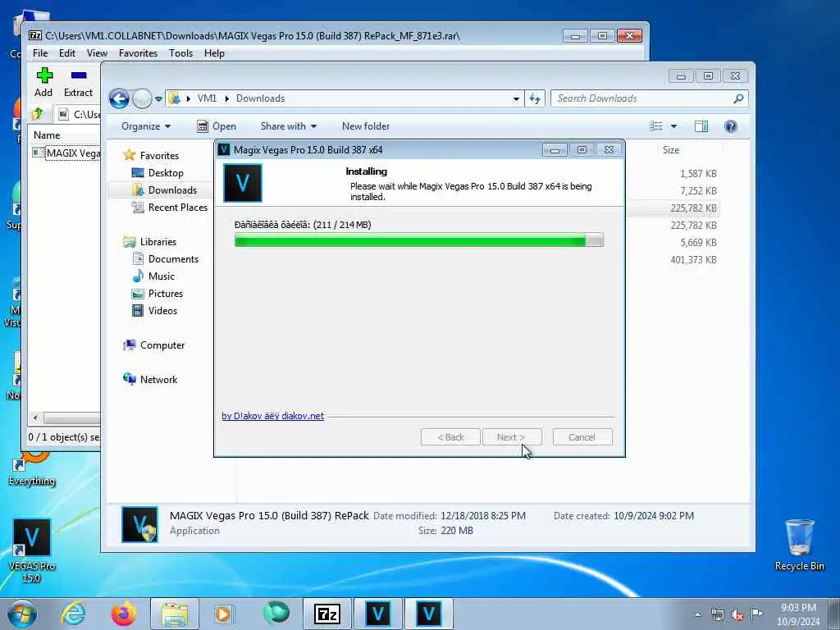
Task: Open the view options dropdown arrow
Action: (673, 126)
